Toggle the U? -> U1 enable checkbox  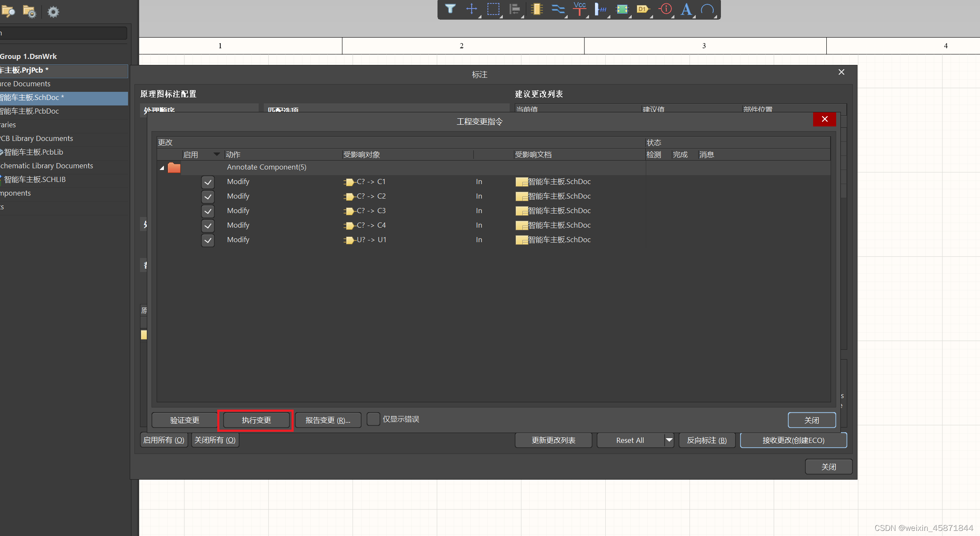coord(208,240)
